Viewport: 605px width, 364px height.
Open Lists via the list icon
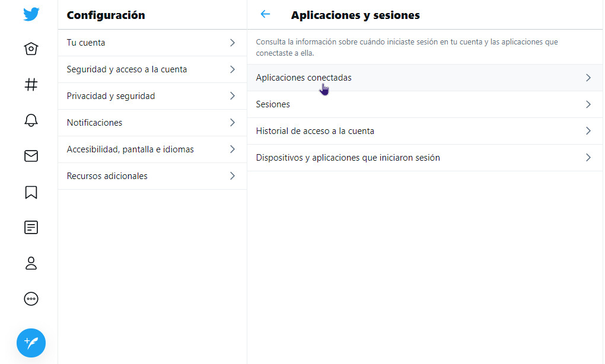tap(31, 227)
